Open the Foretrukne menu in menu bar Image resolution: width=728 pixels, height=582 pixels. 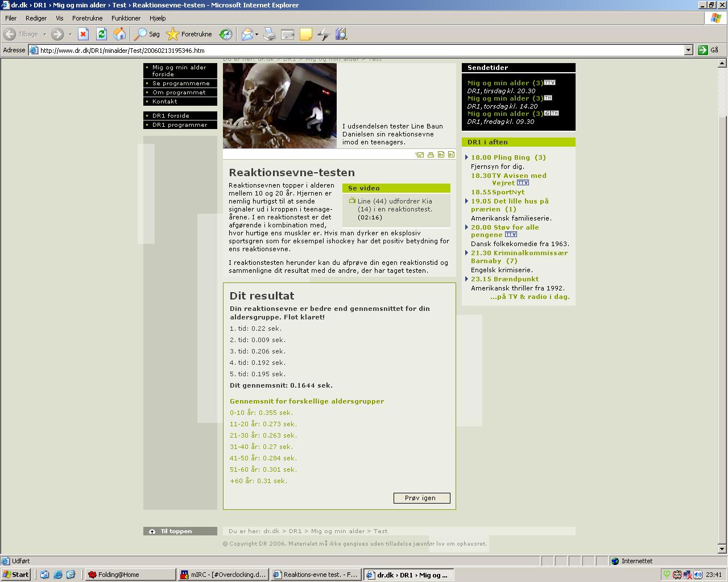point(88,18)
